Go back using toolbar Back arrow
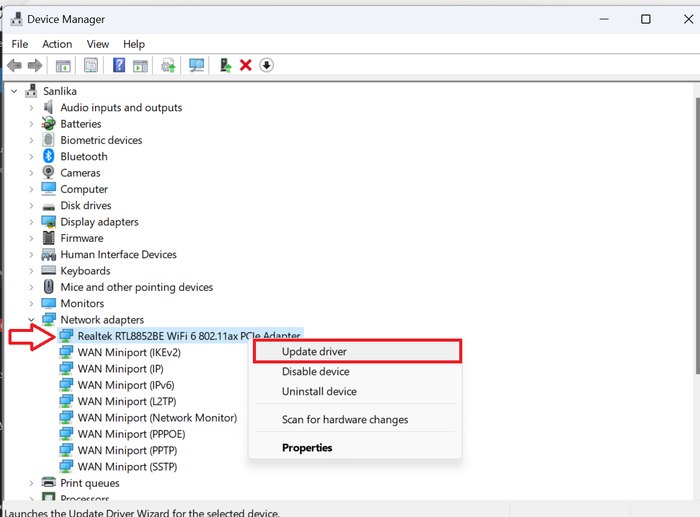 pos(14,66)
